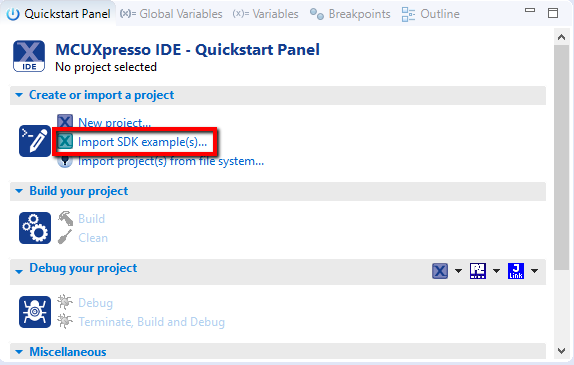Open the J-Link probe dropdown arrow
Screen dimensions: 574x365
click(534, 271)
